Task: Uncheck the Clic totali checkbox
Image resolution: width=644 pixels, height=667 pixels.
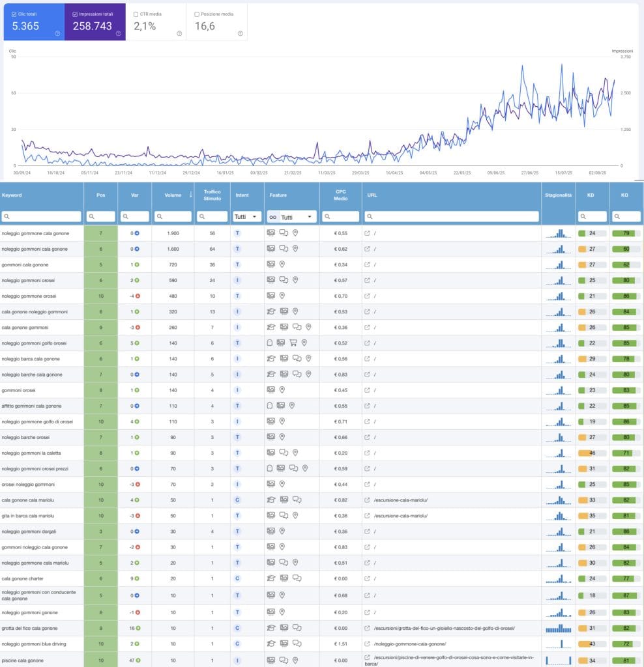Action: [x=14, y=14]
